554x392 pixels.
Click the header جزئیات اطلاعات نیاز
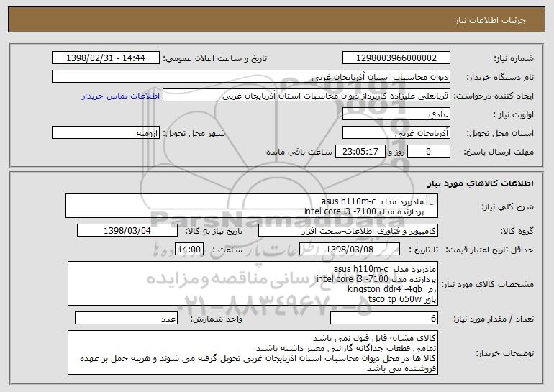pos(490,20)
